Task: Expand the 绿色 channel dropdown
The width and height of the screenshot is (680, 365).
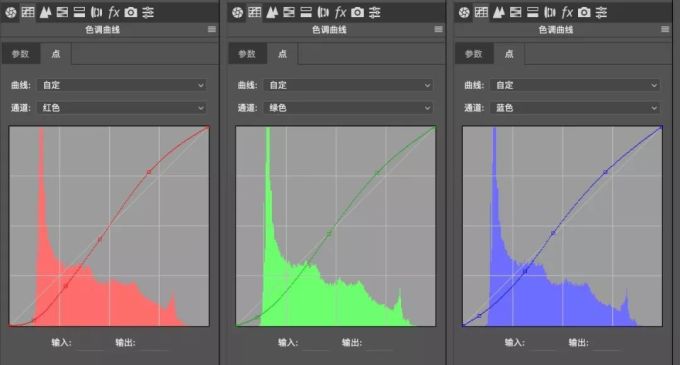Action: tap(348, 108)
